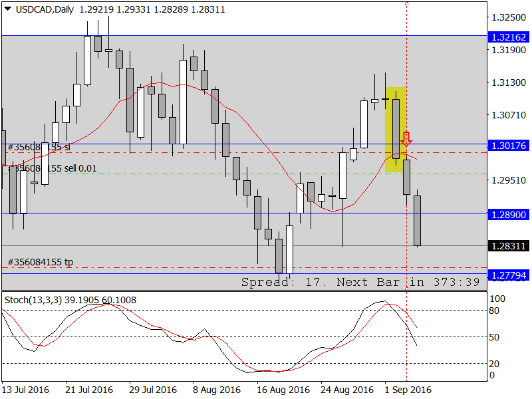Select the #356084155 tp order label

tap(41, 262)
